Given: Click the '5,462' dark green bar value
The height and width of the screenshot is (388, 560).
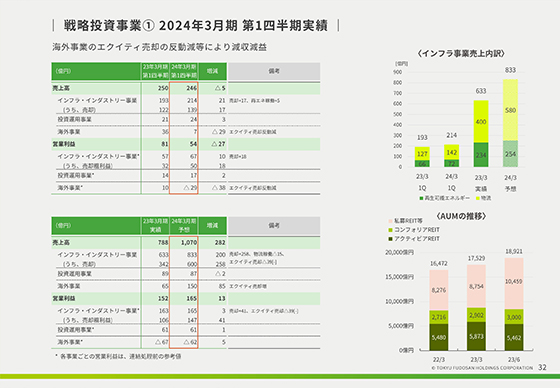Looking at the screenshot, I should pyautogui.click(x=514, y=338).
